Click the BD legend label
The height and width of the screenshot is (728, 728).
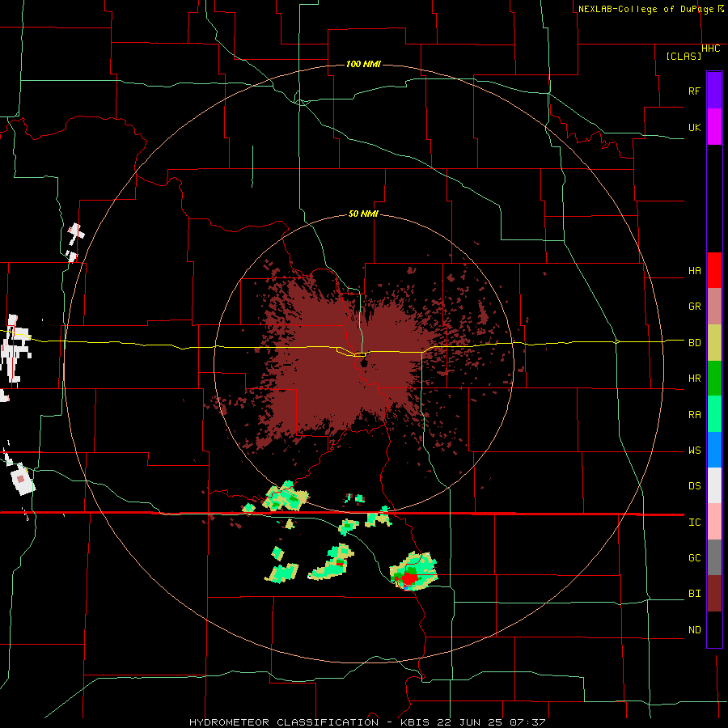pos(695,343)
